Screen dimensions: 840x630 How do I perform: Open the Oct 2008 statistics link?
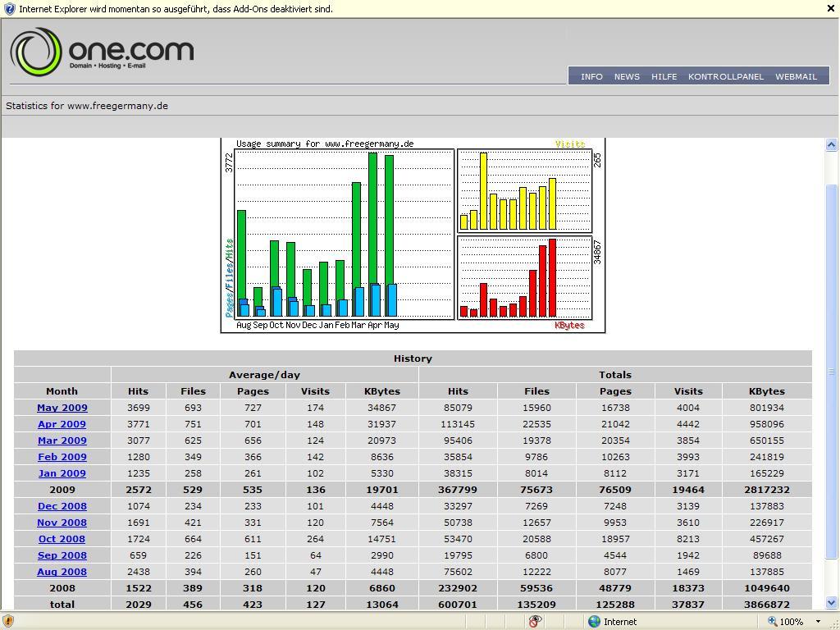click(62, 539)
